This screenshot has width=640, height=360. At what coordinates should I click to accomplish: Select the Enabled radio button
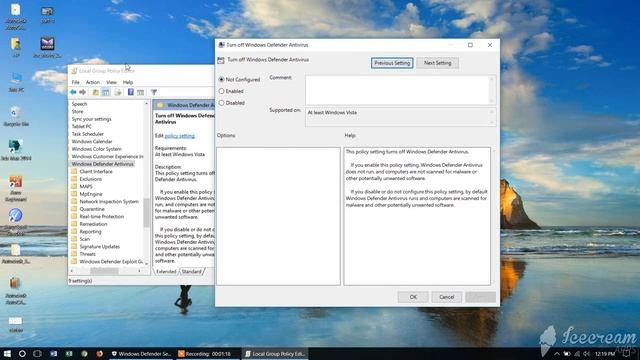222,91
